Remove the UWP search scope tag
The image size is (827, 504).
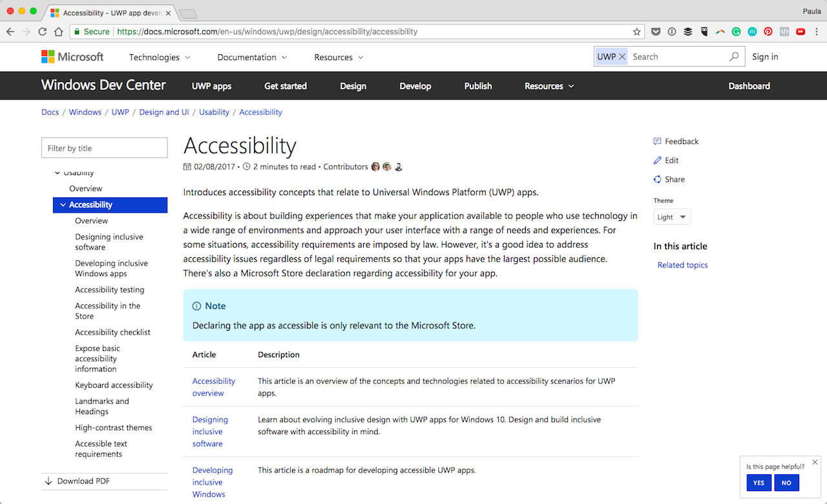(622, 57)
